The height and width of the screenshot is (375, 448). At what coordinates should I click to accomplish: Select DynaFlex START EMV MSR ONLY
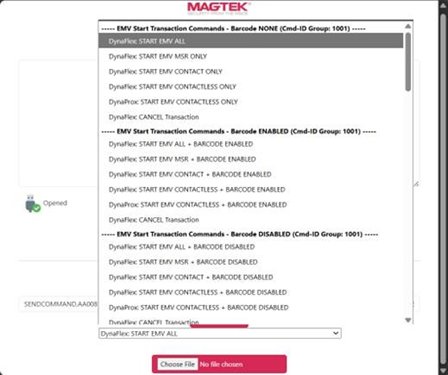[251, 56]
